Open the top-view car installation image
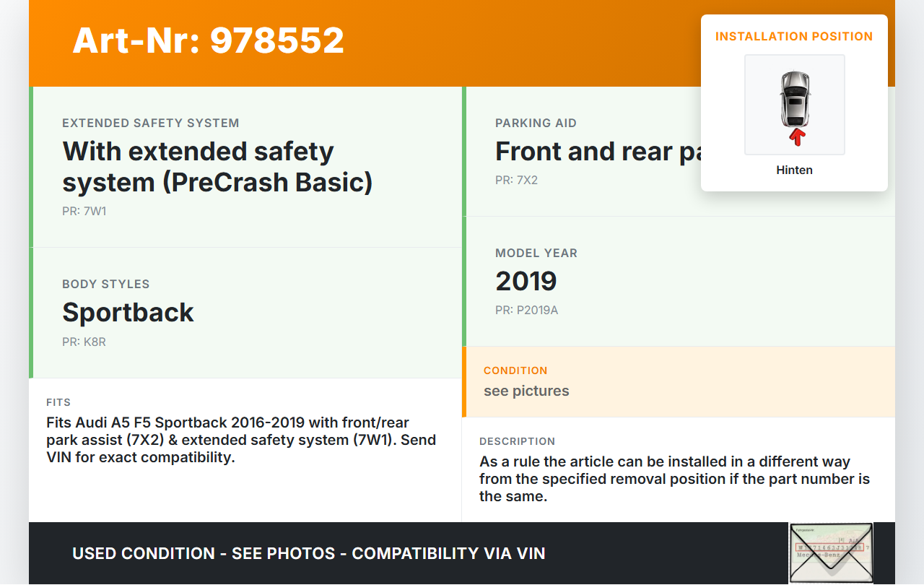This screenshot has width=924, height=585. click(795, 100)
